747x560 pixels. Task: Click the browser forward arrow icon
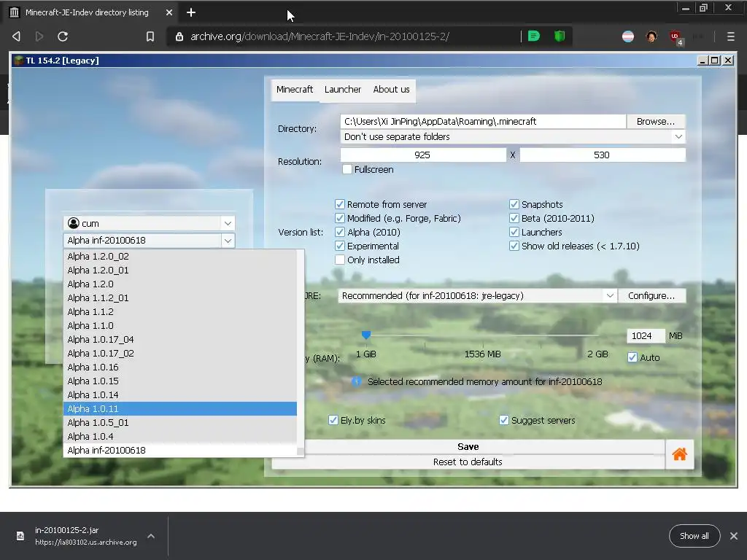pos(39,36)
